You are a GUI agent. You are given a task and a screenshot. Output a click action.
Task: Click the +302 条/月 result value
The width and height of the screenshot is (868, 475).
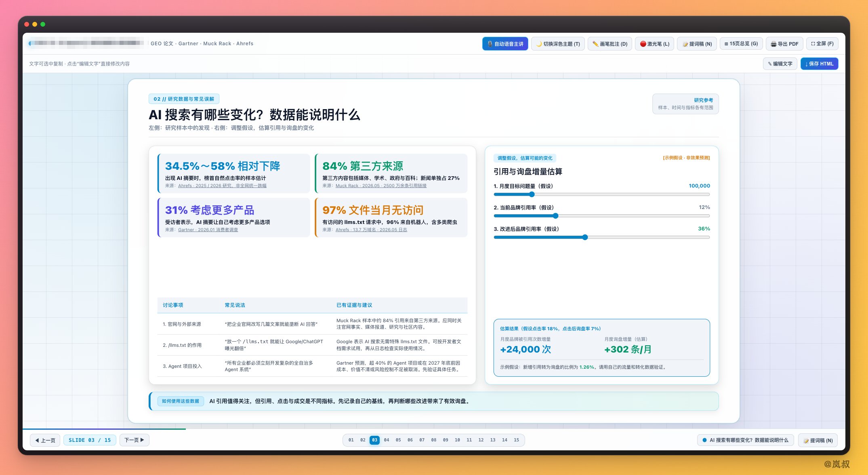point(628,350)
